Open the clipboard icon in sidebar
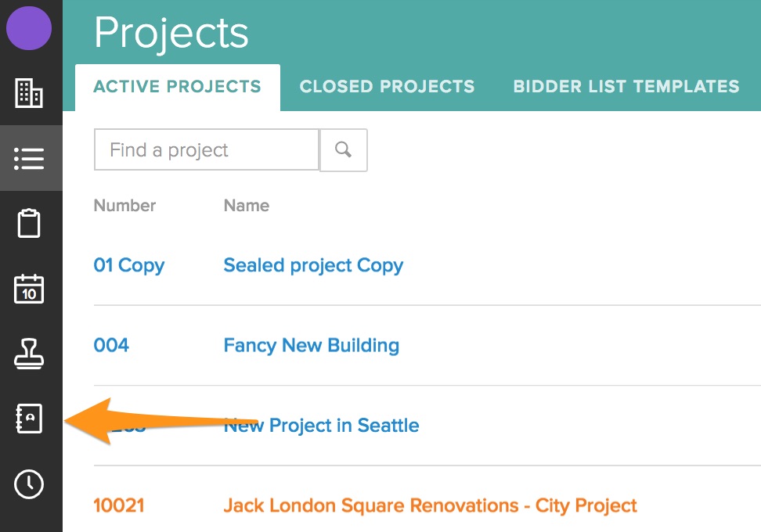Screen dimensions: 761x532 click(30, 224)
